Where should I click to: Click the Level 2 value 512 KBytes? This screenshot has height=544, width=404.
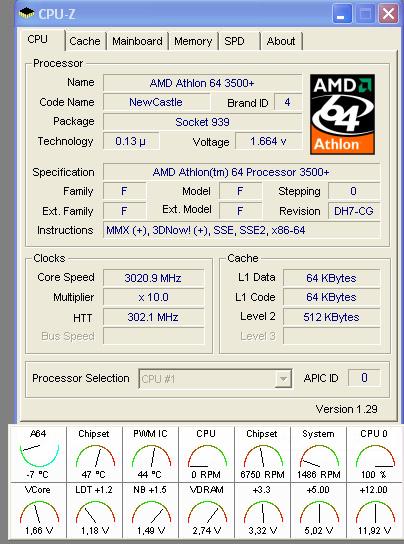click(331, 317)
